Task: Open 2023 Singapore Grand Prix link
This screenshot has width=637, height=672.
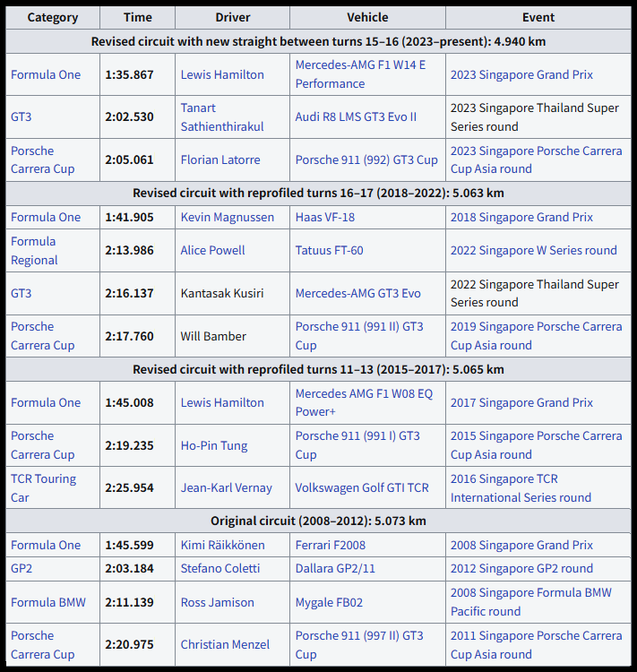Action: tap(521, 74)
